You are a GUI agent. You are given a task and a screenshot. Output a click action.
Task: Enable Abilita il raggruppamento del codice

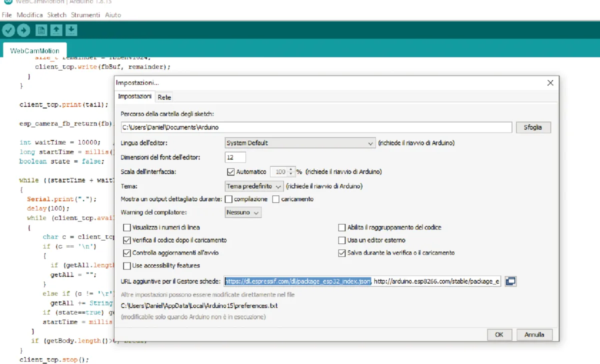(x=342, y=227)
